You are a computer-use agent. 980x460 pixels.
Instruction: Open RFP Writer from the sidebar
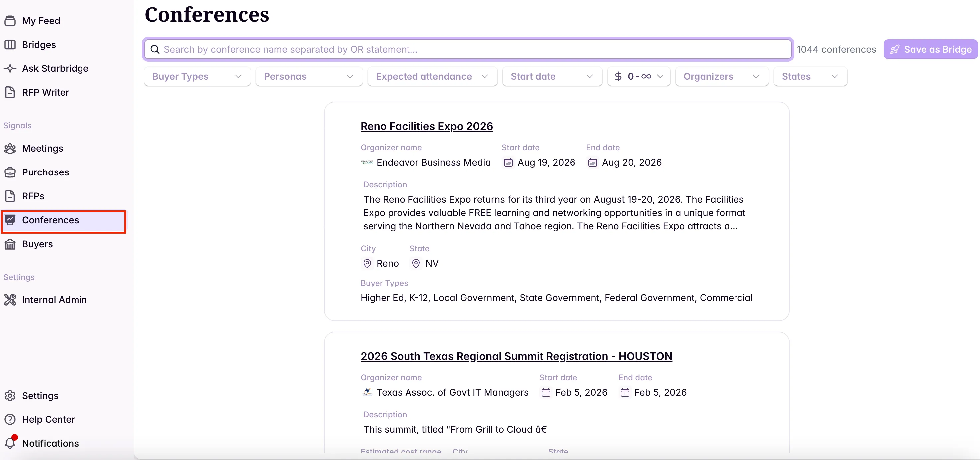coord(45,92)
